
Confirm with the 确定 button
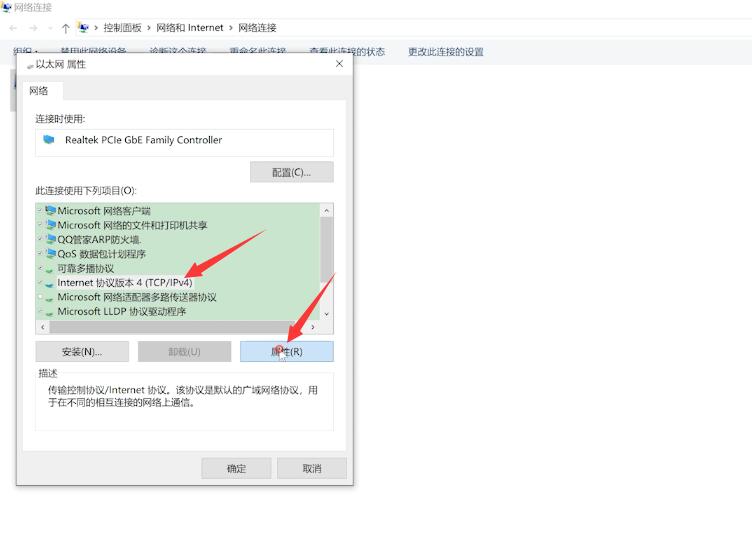click(x=236, y=469)
